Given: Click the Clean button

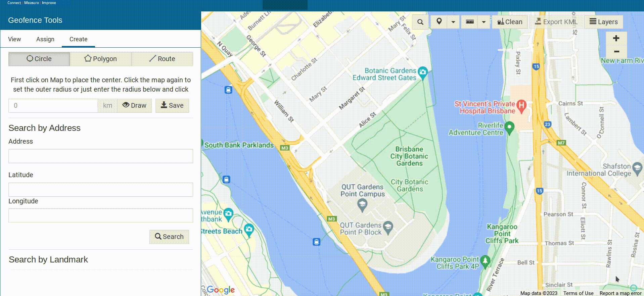Looking at the screenshot, I should pyautogui.click(x=510, y=22).
